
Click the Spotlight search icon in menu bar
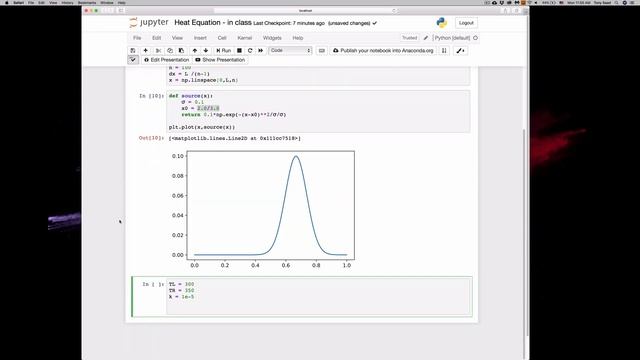click(x=617, y=2)
